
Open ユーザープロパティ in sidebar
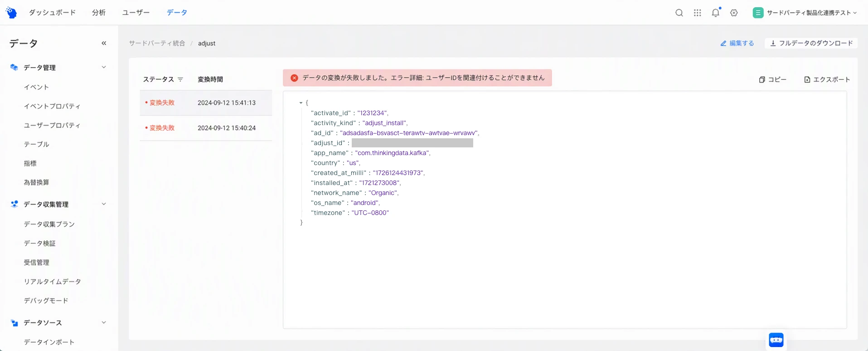click(x=52, y=125)
